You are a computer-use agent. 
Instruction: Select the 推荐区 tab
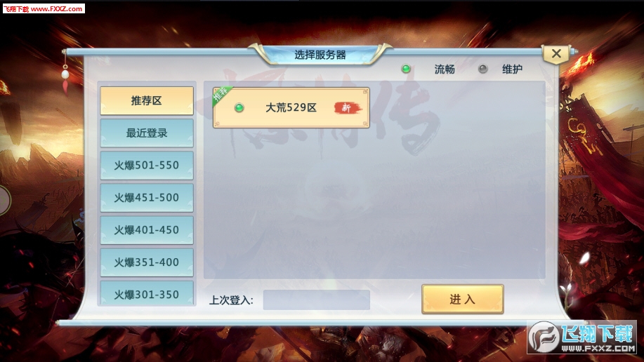click(x=147, y=100)
